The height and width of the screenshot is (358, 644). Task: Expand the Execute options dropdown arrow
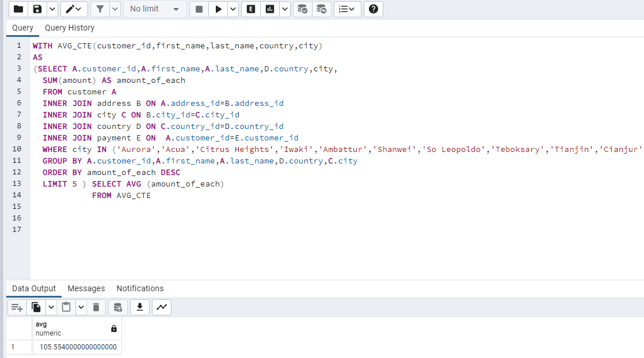233,9
